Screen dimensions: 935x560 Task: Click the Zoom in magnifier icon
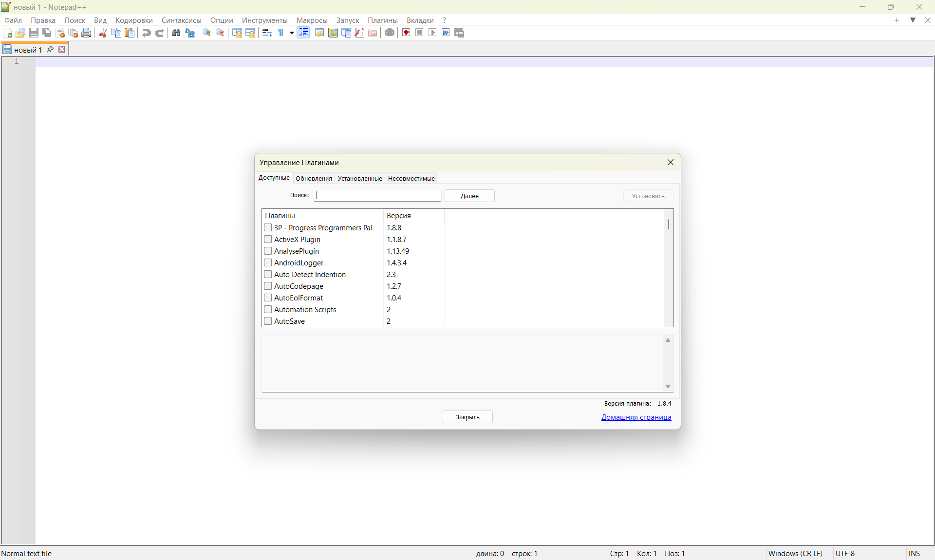click(207, 33)
